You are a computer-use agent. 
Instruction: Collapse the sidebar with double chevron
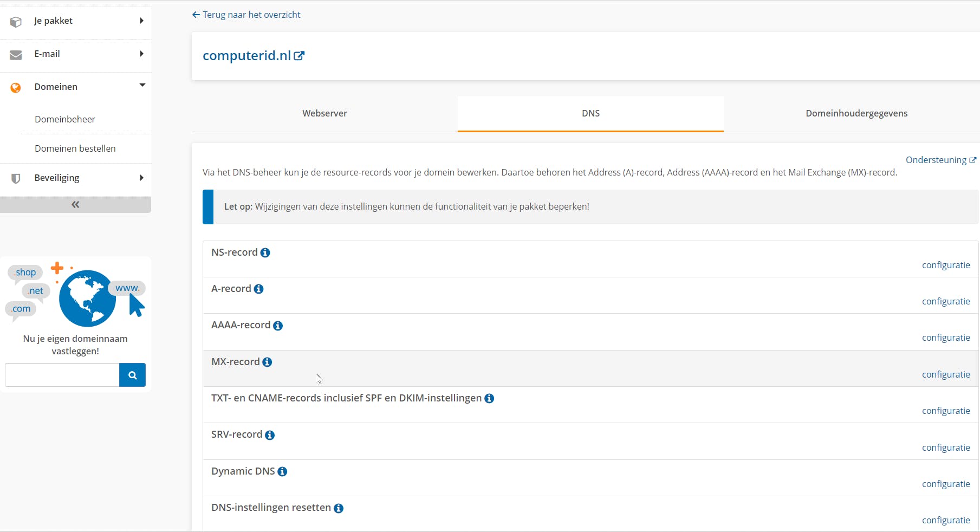(x=75, y=205)
